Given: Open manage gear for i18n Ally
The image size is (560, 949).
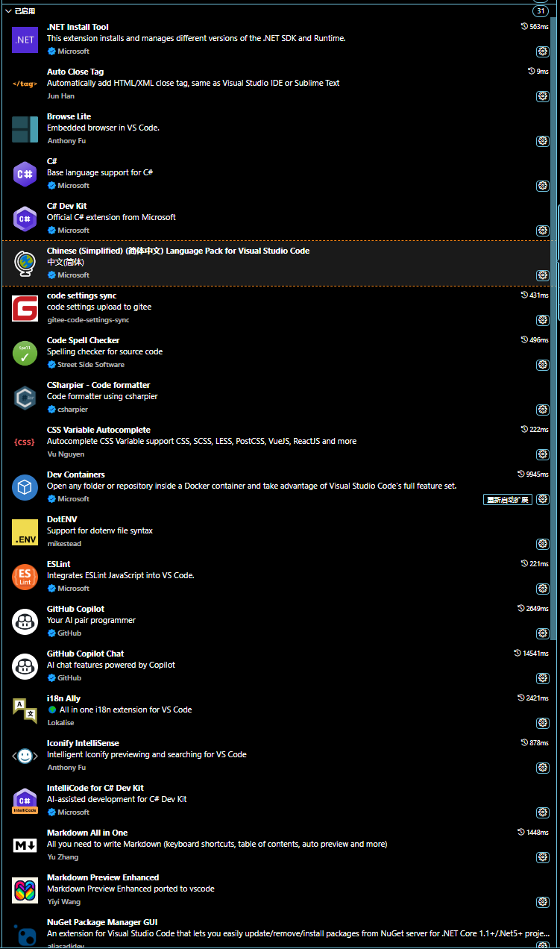Looking at the screenshot, I should [542, 723].
